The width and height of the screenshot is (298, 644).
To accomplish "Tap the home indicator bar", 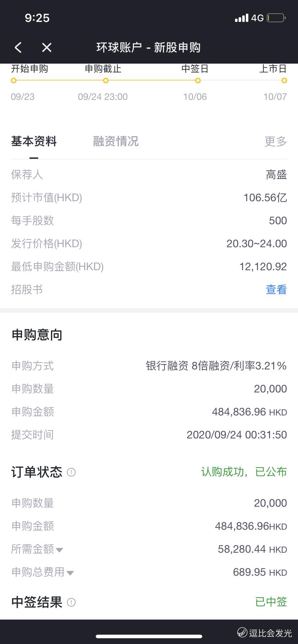I will (x=149, y=636).
